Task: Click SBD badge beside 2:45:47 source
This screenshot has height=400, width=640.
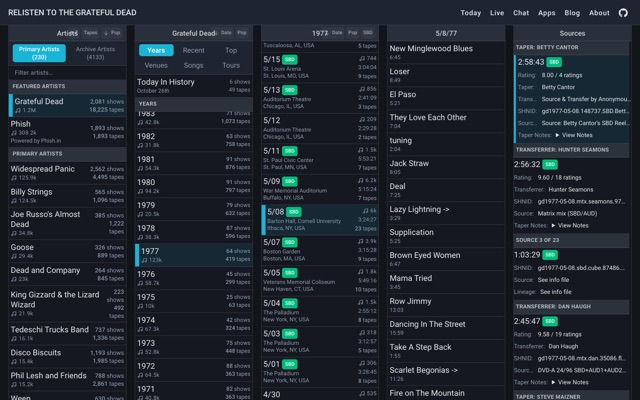Action: [x=550, y=321]
